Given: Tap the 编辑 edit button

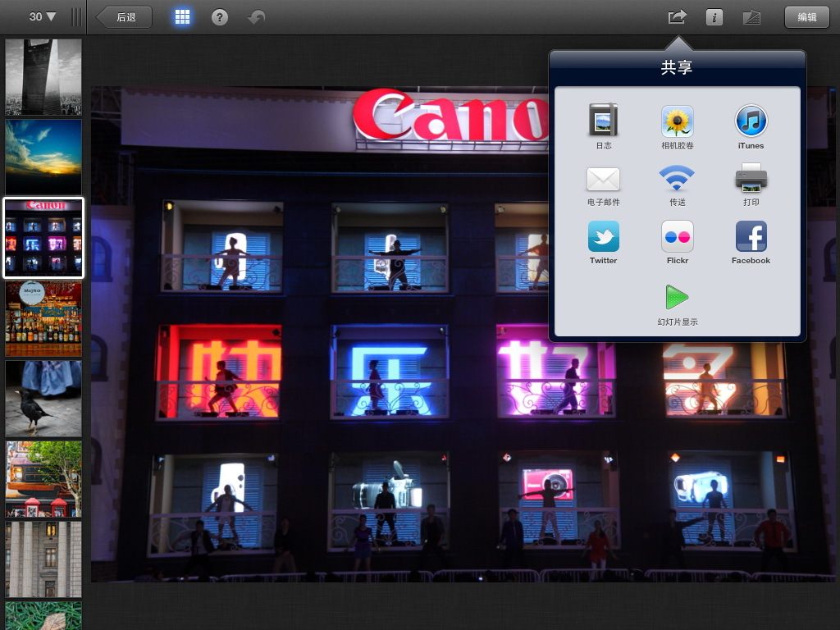Looking at the screenshot, I should 806,17.
